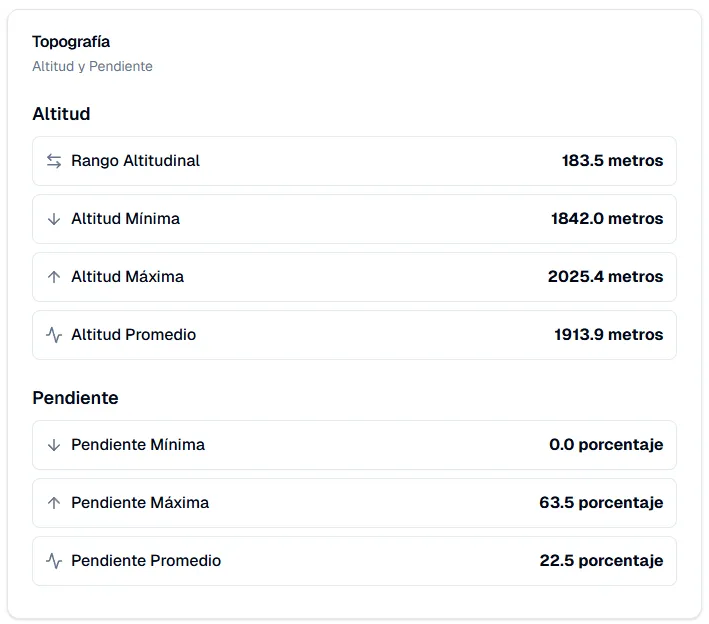Screen dimensions: 709x624
Task: Click the Altitud y Pendiente subtitle
Action: [x=92, y=66]
